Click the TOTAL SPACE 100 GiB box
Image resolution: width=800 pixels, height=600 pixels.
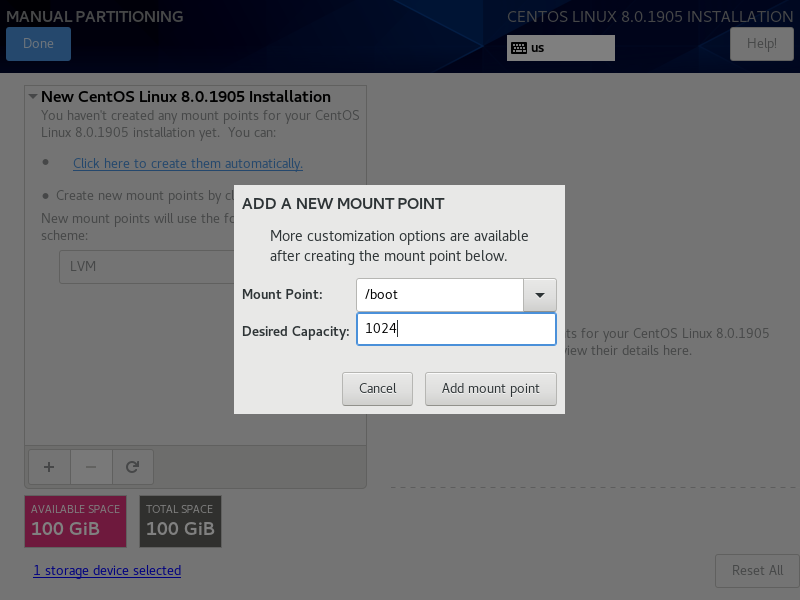[x=181, y=521]
